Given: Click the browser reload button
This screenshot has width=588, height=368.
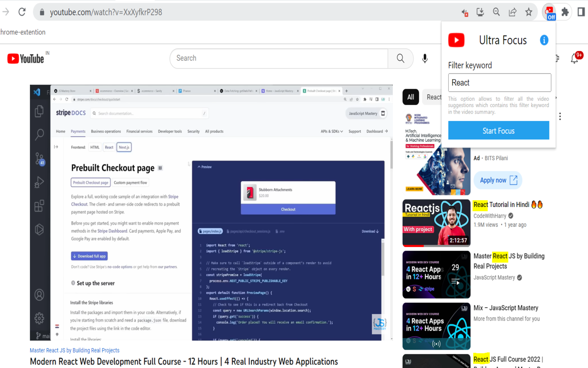Looking at the screenshot, I should [x=22, y=12].
